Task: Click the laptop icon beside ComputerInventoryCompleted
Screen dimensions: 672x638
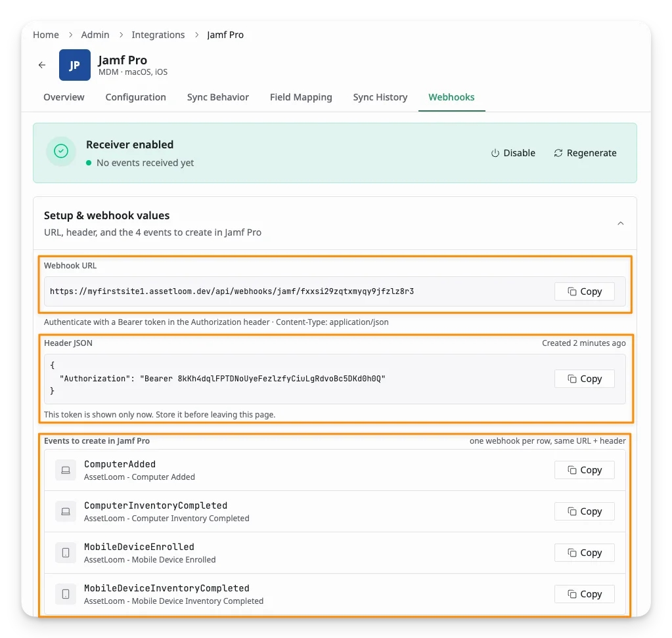Action: pos(66,512)
